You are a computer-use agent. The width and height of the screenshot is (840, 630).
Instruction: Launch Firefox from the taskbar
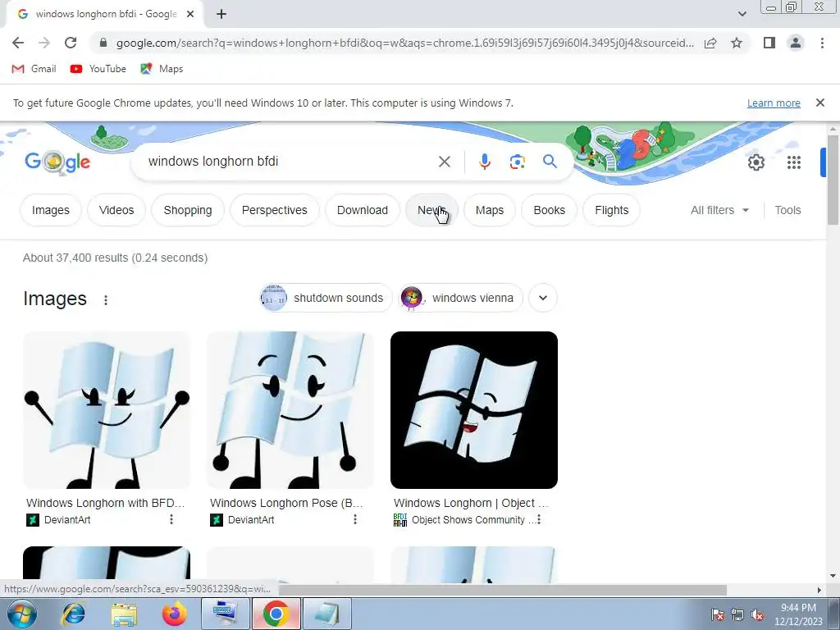point(174,614)
